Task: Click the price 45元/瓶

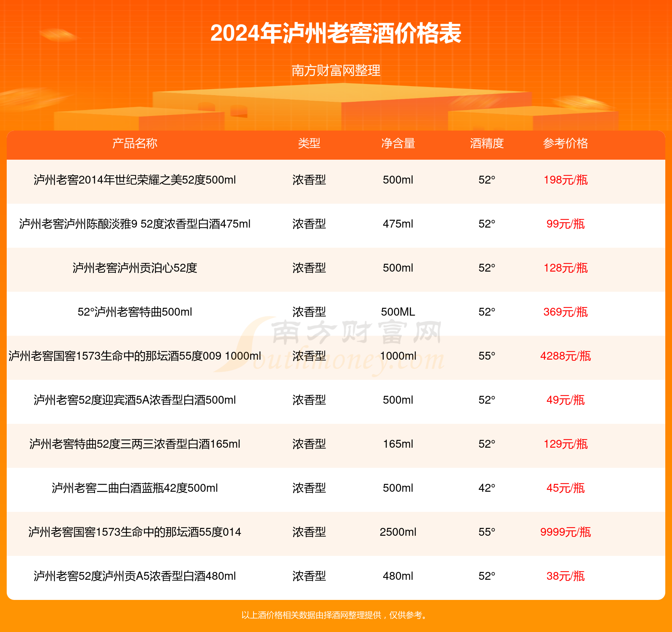Action: 566,488
